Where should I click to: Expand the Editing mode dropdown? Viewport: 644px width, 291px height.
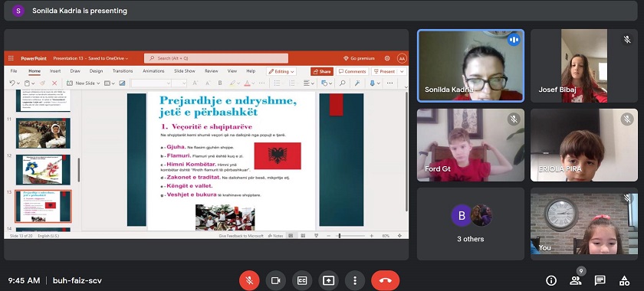coord(281,71)
